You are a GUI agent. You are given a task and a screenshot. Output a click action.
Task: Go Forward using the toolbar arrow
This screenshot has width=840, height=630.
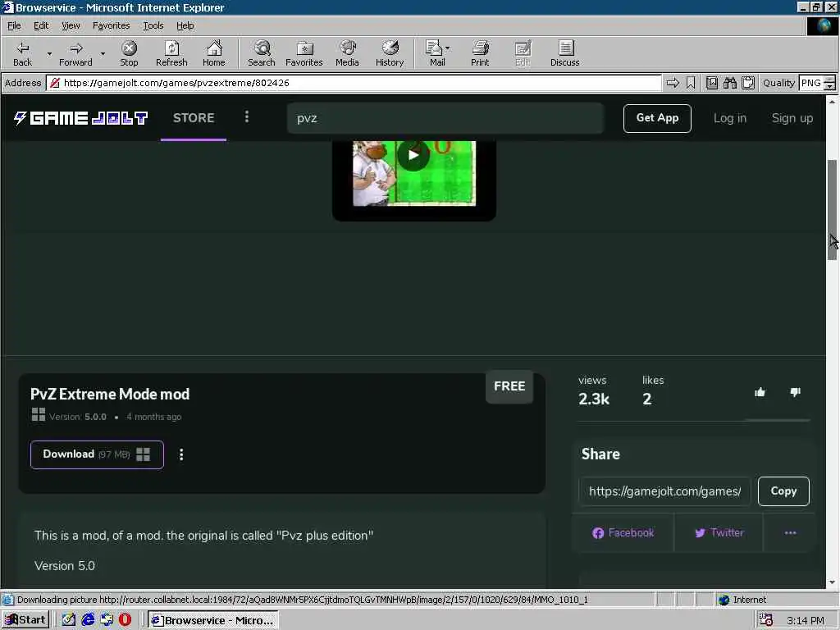click(x=75, y=53)
